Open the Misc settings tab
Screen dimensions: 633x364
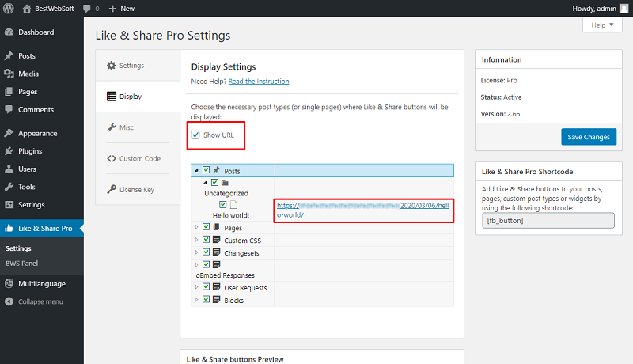[x=138, y=127]
